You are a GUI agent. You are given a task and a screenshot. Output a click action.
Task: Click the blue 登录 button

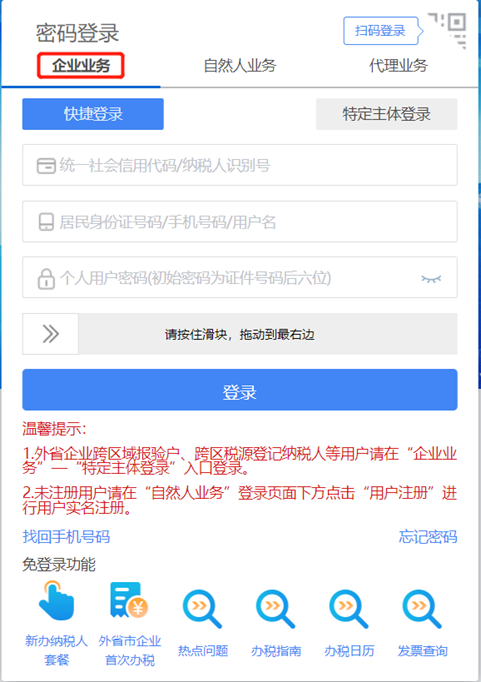point(240,390)
